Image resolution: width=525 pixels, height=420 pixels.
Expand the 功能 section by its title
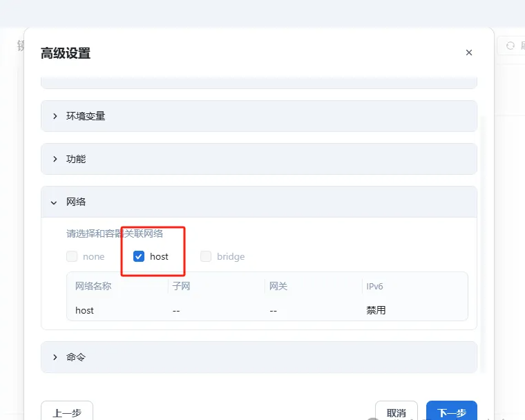tap(76, 159)
